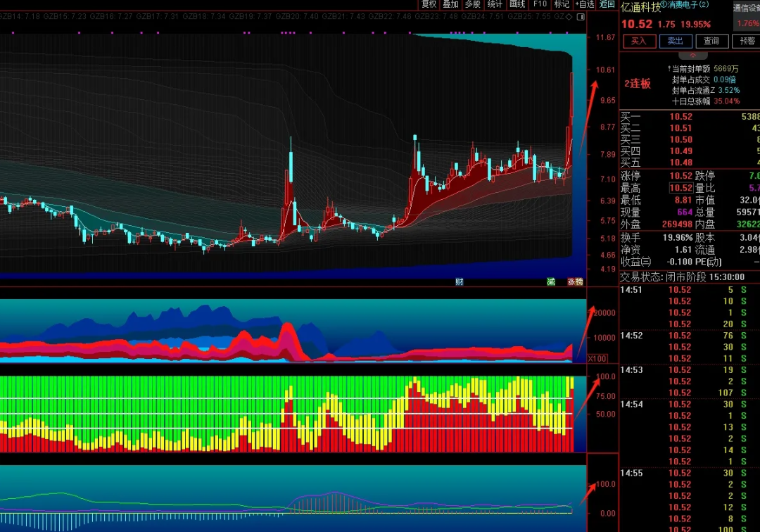
Task: Click the 财 marker on the chart
Action: [459, 281]
